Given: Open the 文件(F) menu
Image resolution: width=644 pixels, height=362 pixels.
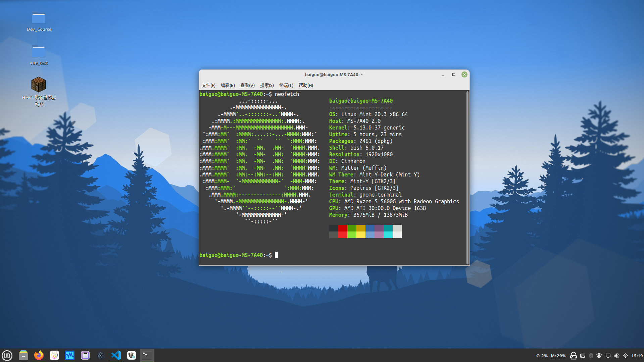Looking at the screenshot, I should [x=208, y=85].
